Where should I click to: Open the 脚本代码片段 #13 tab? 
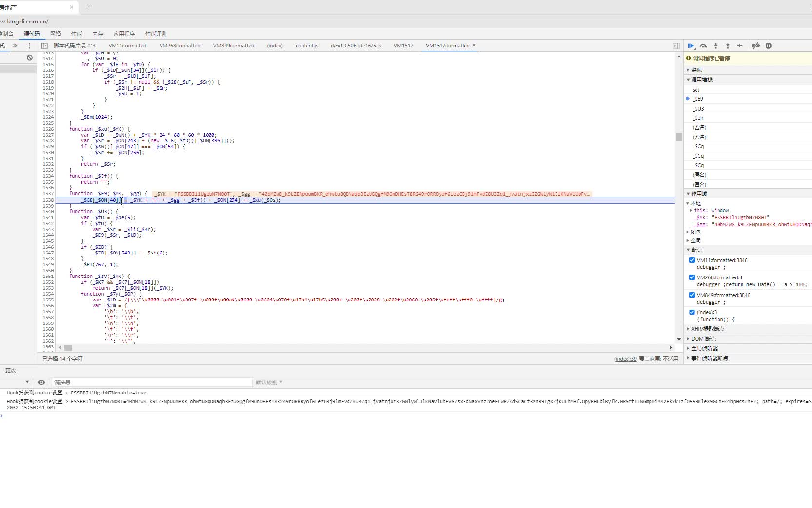75,46
